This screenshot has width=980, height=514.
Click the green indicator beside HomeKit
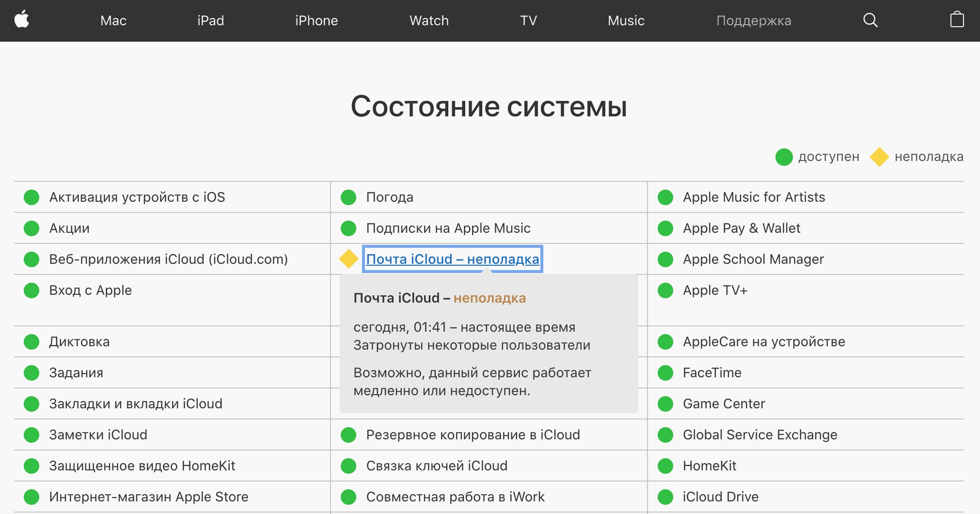coord(664,466)
